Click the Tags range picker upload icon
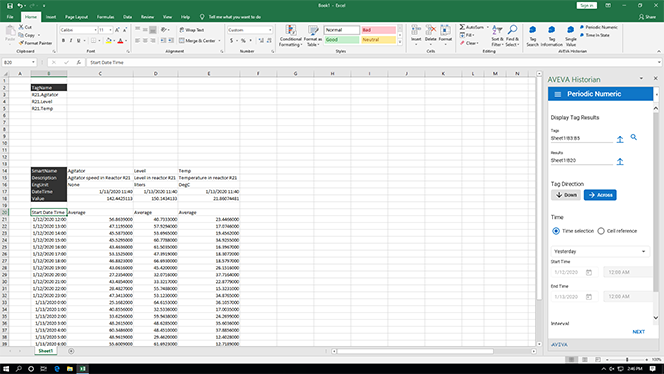The image size is (664, 374). [x=620, y=139]
